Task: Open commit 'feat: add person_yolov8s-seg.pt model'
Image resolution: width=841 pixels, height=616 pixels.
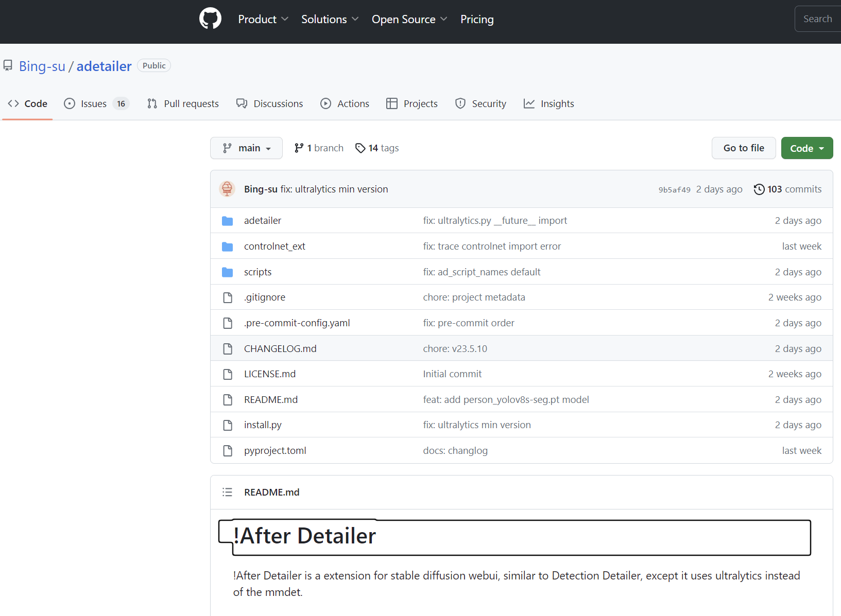Action: (x=506, y=399)
